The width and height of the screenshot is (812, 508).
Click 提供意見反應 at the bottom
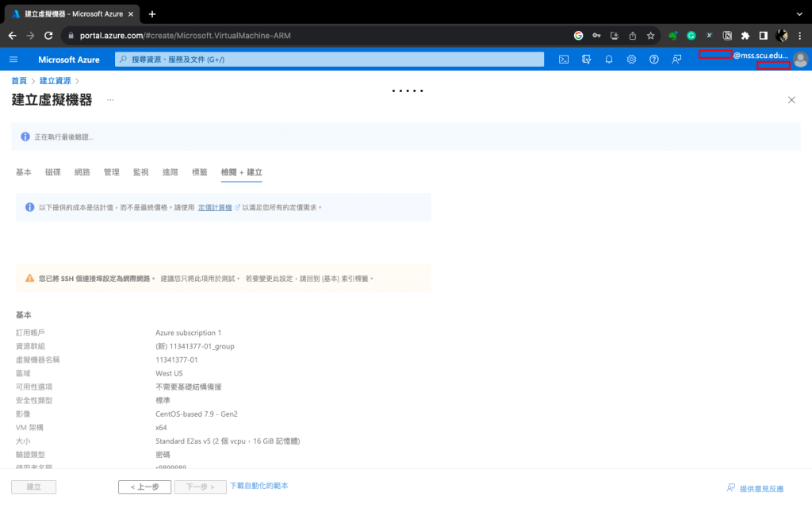pos(761,489)
